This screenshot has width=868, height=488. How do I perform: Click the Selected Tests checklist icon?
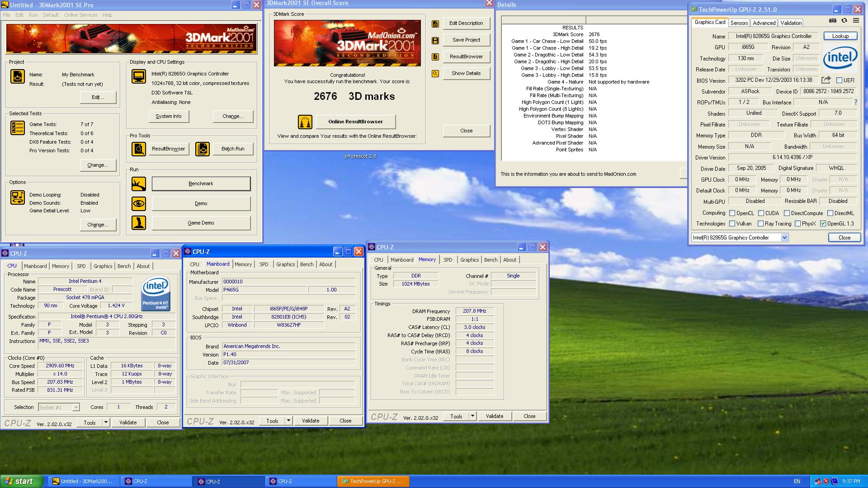[x=18, y=128]
